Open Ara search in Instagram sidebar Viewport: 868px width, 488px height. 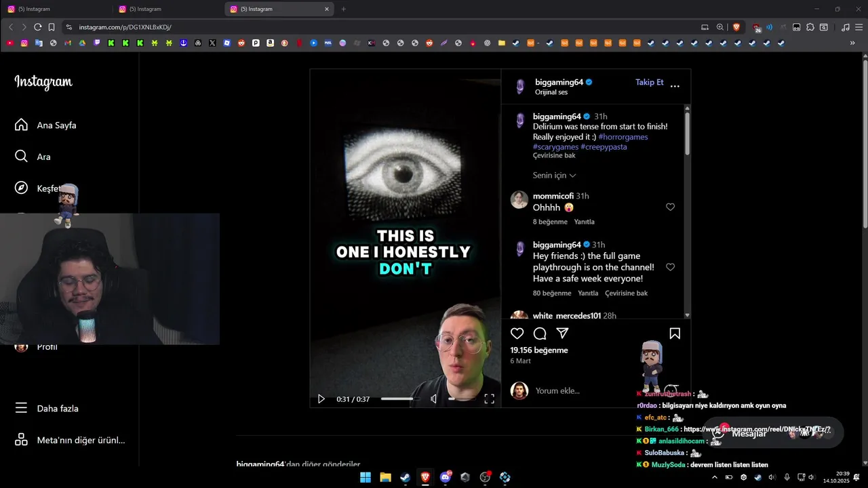coord(33,157)
